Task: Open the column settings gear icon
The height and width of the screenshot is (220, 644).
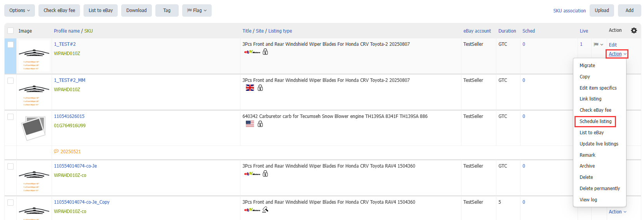Action: pos(634,31)
